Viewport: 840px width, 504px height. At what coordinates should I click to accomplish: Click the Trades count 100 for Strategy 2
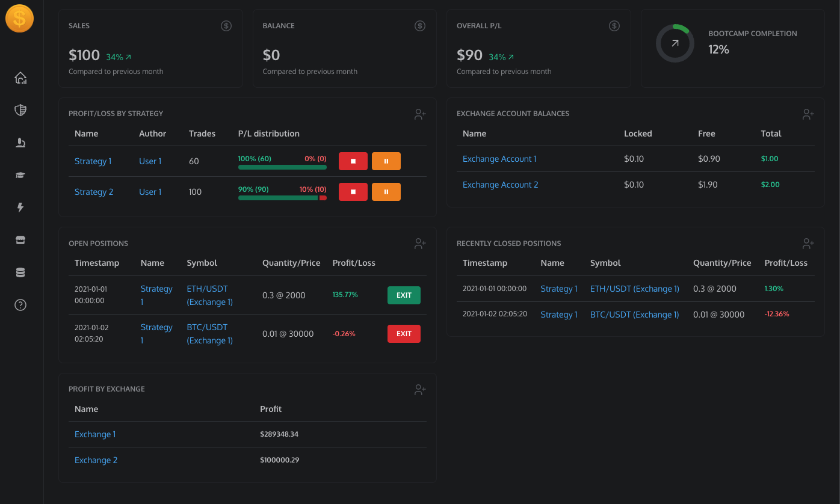click(195, 192)
